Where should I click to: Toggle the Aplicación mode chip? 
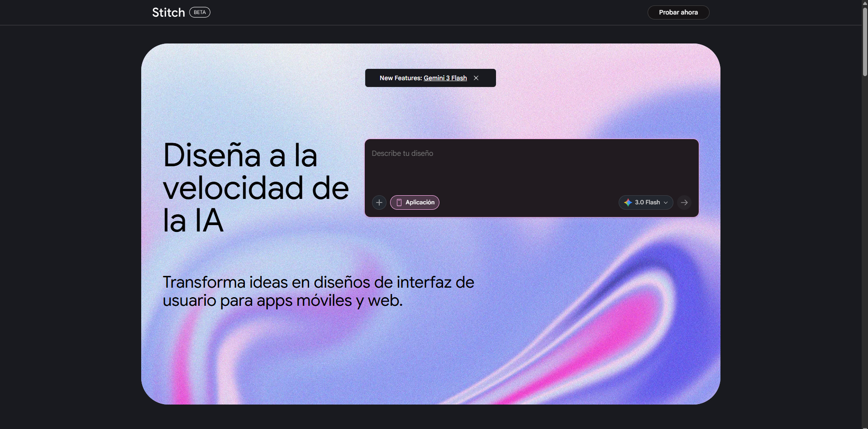pyautogui.click(x=415, y=202)
